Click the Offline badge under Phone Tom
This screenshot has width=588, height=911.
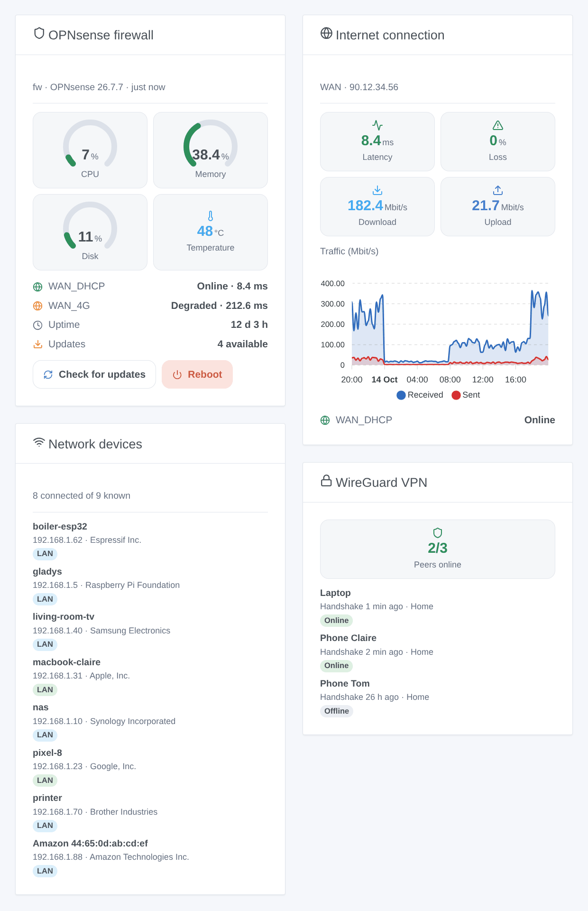[x=337, y=711]
